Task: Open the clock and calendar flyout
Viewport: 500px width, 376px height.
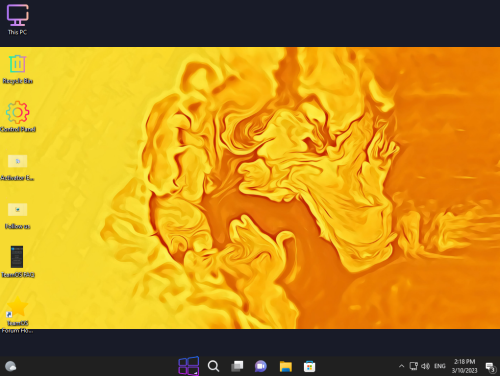Action: (464, 366)
